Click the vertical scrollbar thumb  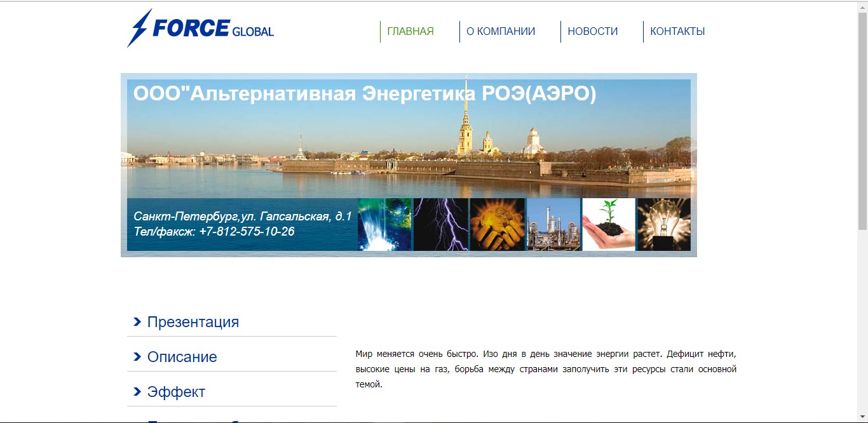(862, 121)
